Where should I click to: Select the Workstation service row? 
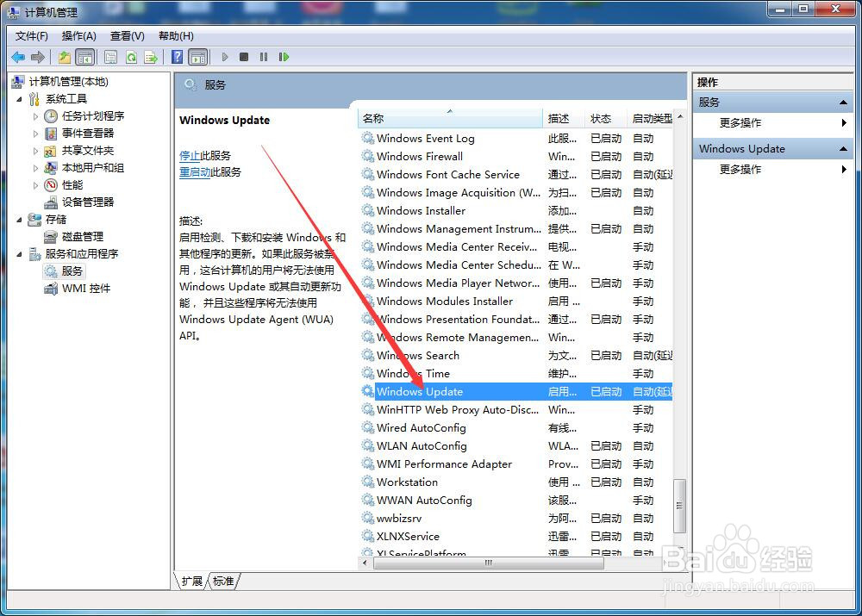click(x=515, y=482)
